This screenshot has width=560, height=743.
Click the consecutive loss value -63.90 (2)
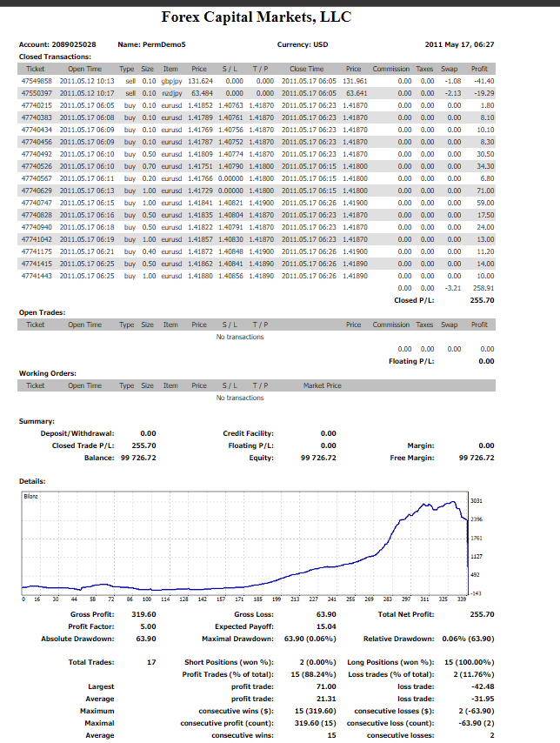(x=477, y=724)
